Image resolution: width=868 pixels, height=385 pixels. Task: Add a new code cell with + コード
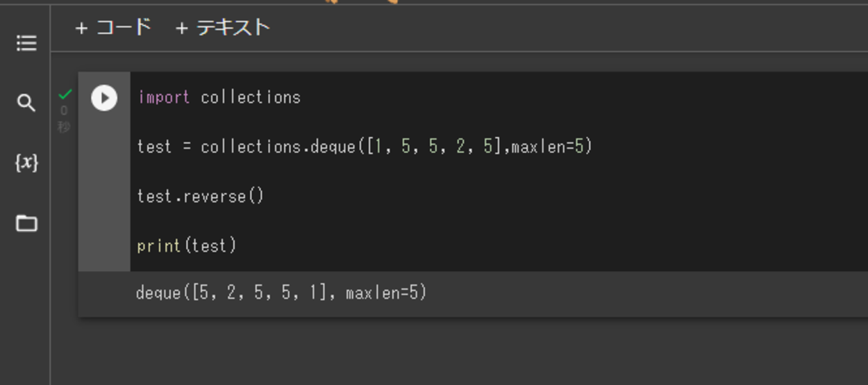(112, 28)
